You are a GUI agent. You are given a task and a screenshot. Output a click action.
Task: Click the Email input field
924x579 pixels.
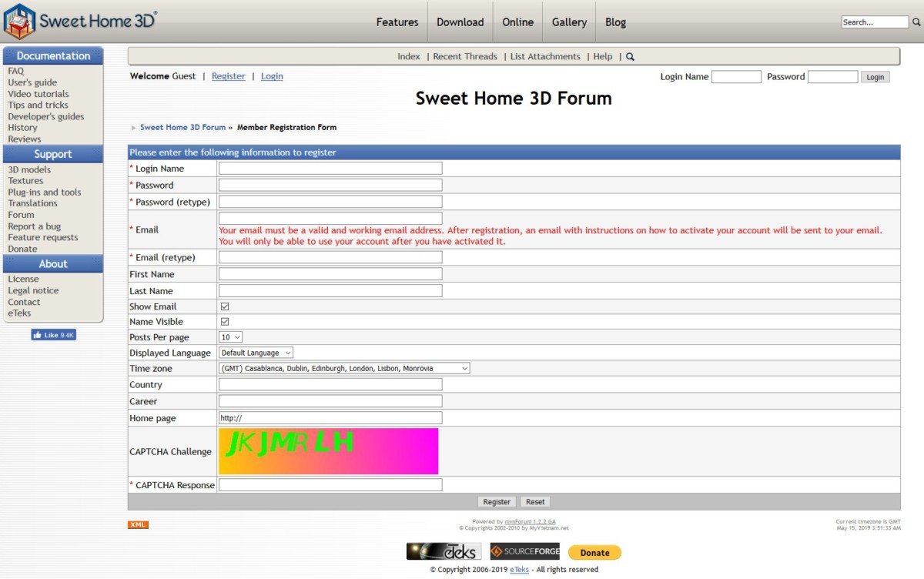point(330,219)
